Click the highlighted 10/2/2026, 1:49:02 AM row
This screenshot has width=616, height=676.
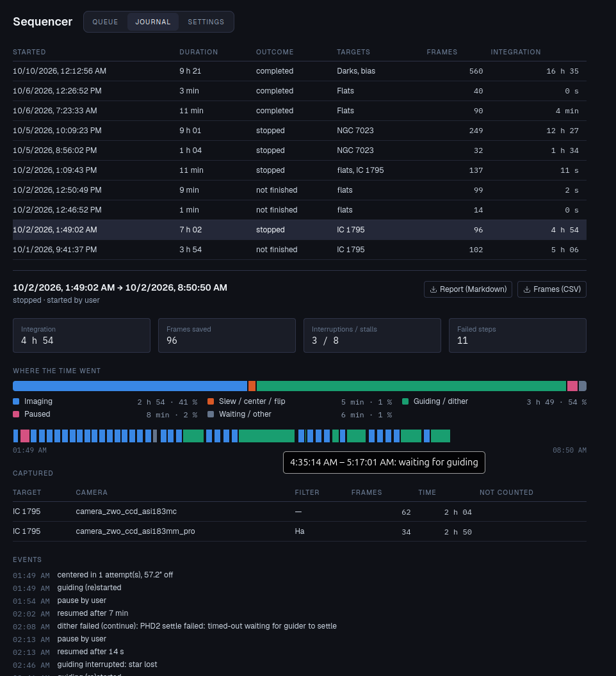pos(300,230)
